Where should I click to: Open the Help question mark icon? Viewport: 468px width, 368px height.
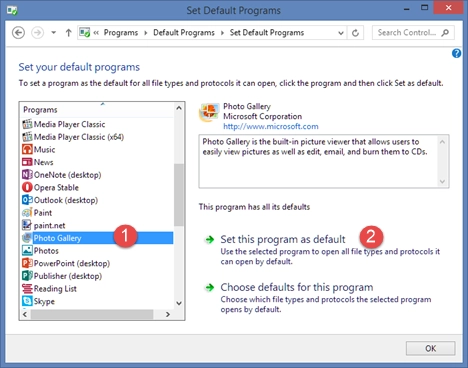(456, 53)
